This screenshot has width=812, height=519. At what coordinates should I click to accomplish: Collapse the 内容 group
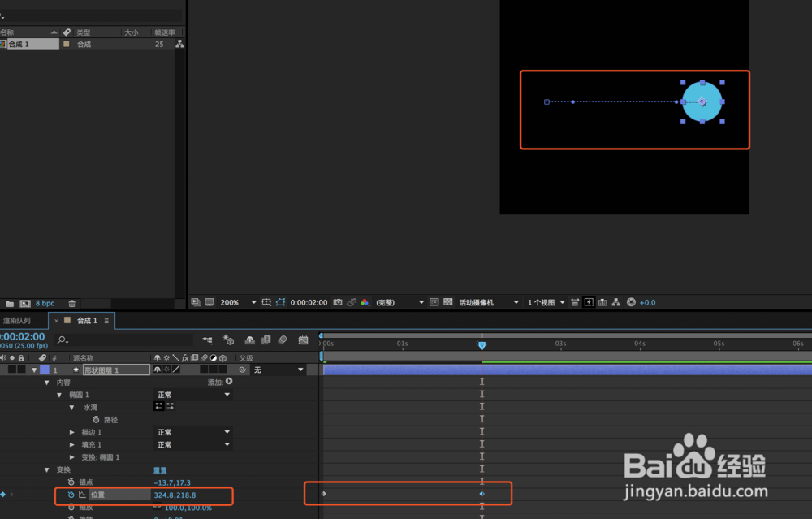tap(46, 383)
